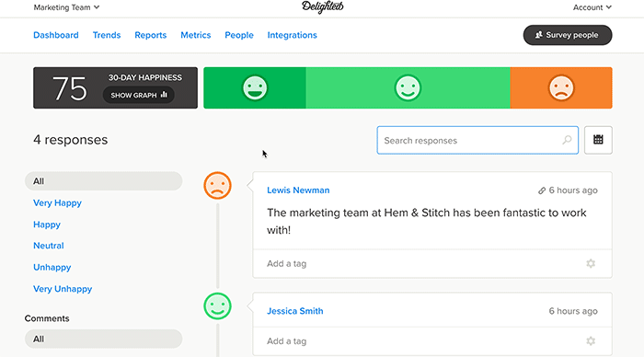Open Lewis Newman's profile link

(298, 190)
